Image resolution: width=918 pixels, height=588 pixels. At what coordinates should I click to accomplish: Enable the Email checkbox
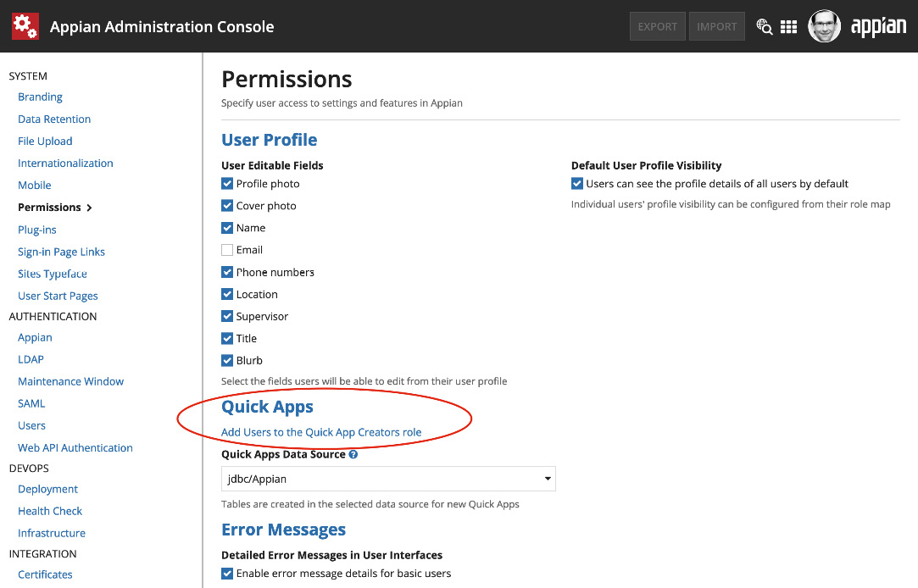[x=227, y=250]
